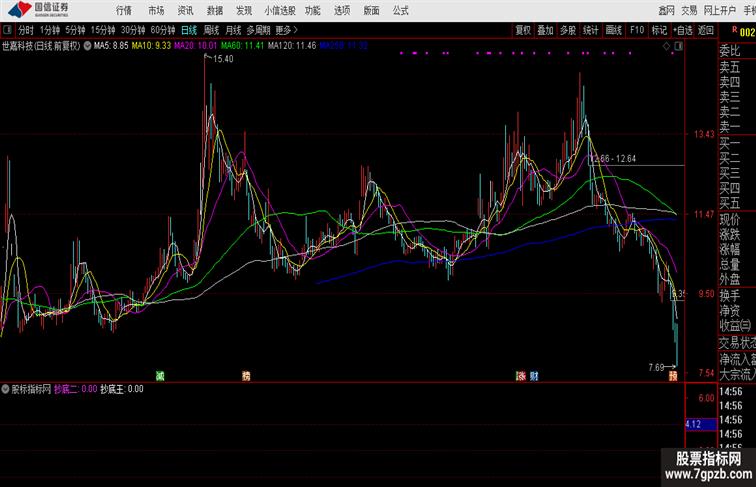Toggle 叠加 overlay mode

545,30
